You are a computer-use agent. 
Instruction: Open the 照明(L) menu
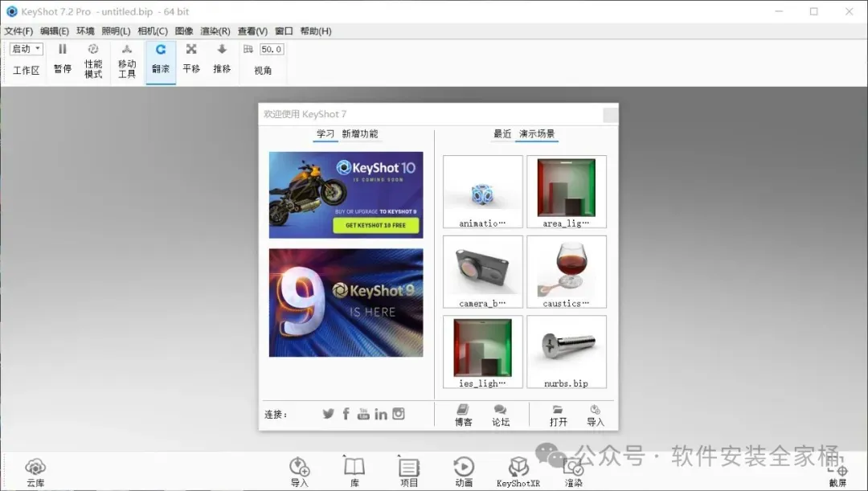(x=116, y=31)
